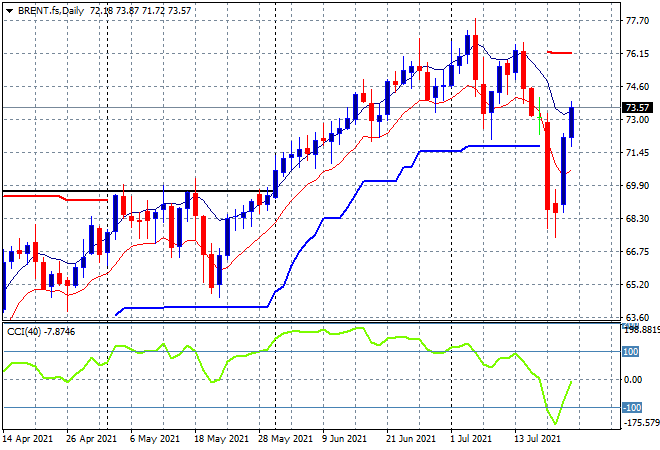Select the 13 Jul 2021 date label
Screen dimensions: 660x450
(x=538, y=439)
